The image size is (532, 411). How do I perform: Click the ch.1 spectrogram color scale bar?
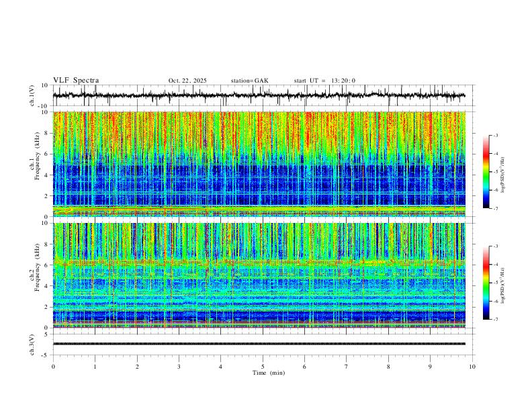click(x=486, y=172)
